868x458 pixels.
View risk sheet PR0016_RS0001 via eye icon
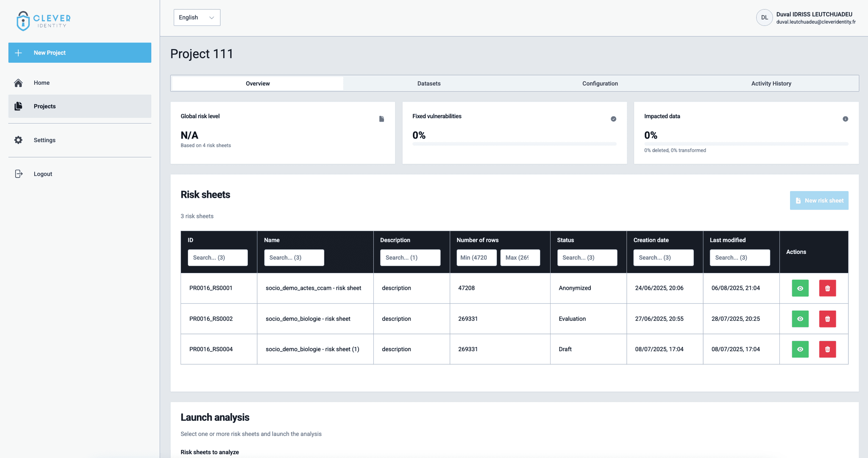[x=800, y=288]
